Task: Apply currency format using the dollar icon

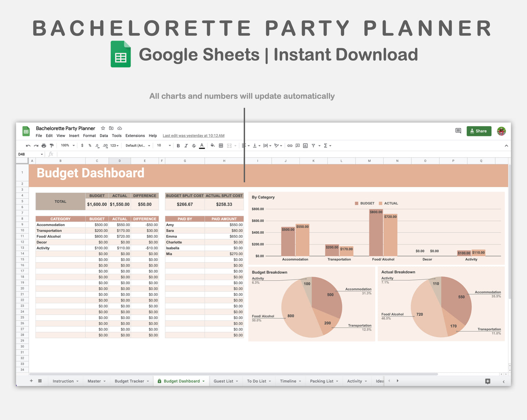Action: tap(82, 145)
